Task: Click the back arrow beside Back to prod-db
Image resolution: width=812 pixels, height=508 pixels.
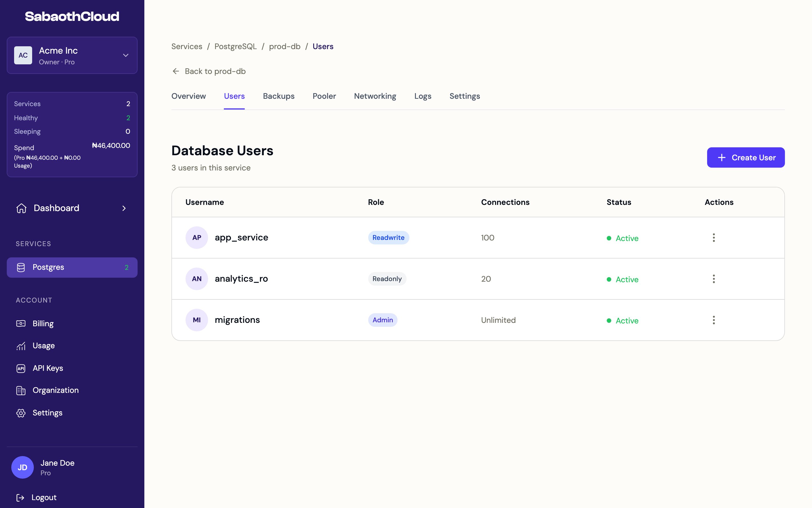Action: (176, 71)
